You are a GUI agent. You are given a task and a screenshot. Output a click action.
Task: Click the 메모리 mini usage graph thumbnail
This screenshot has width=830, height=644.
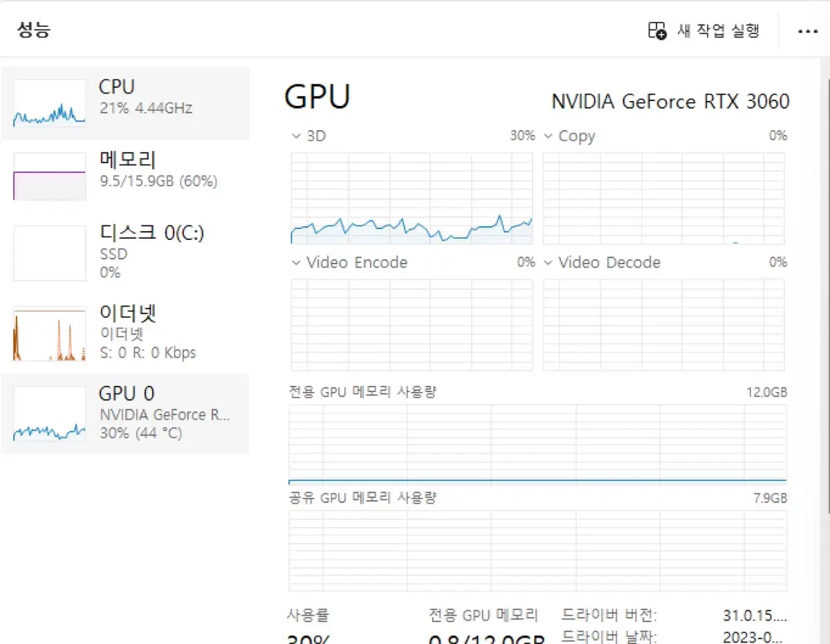[x=50, y=176]
